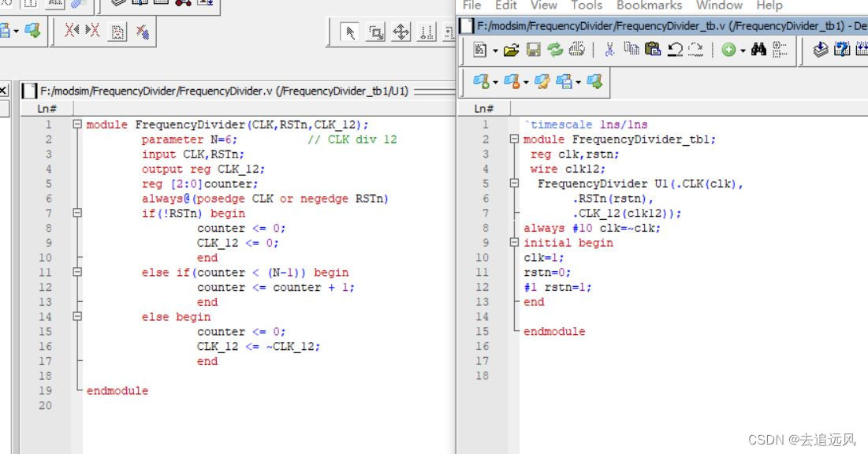Click the FrequencyDivider_tb.v window title bar
868x454 pixels.
click(663, 25)
